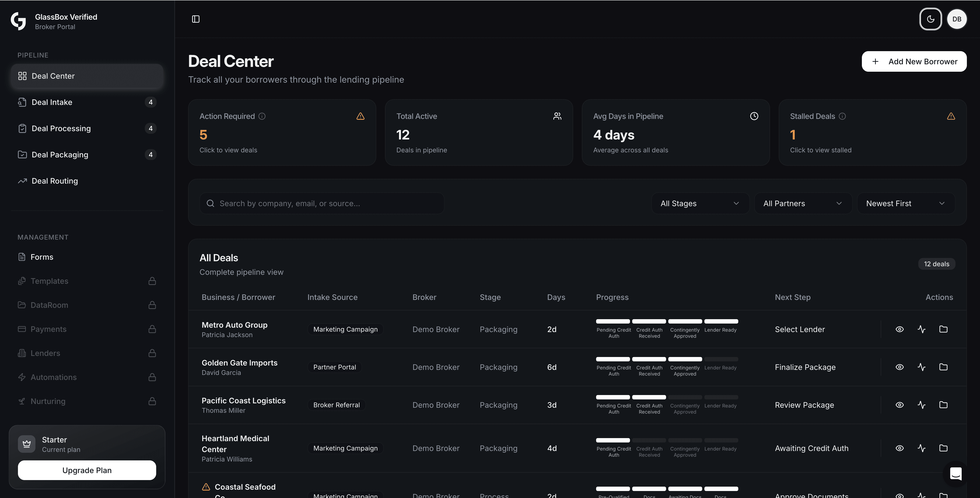Open the locked Templates section
The height and width of the screenshot is (498, 980).
(x=87, y=281)
